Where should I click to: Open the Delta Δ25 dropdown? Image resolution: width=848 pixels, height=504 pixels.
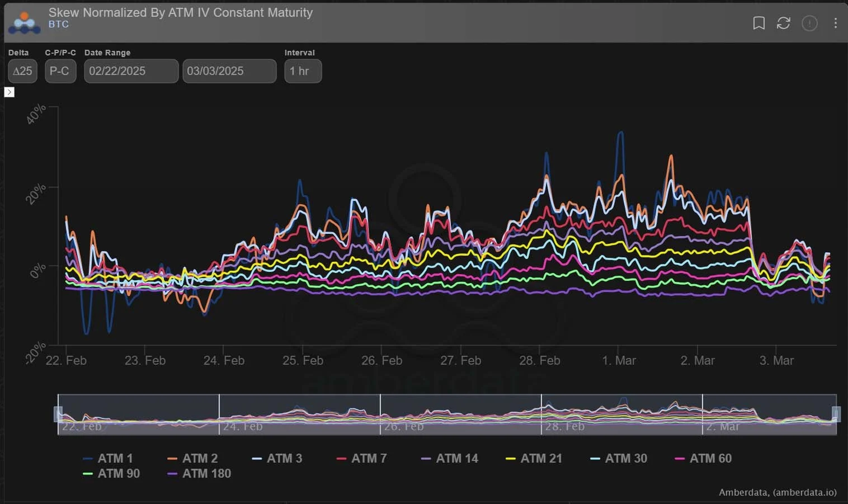click(22, 71)
